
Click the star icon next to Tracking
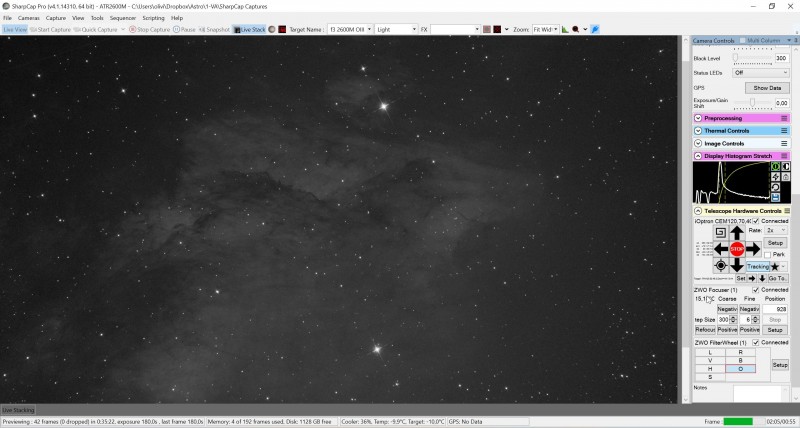tap(775, 266)
